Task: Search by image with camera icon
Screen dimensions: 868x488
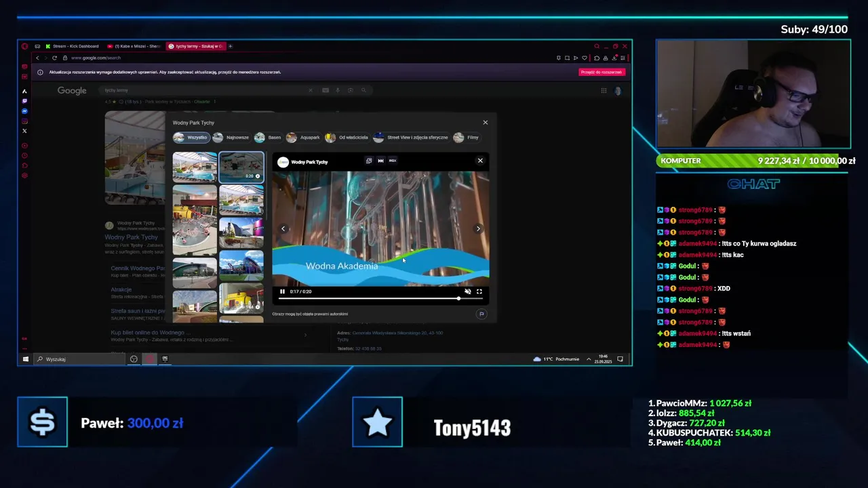Action: click(x=351, y=90)
